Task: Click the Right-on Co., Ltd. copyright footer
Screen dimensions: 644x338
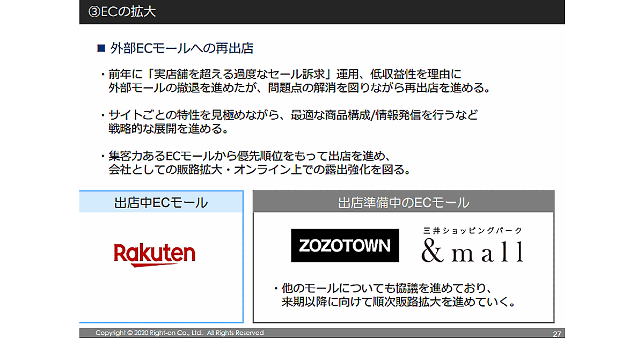Action: coord(180,333)
